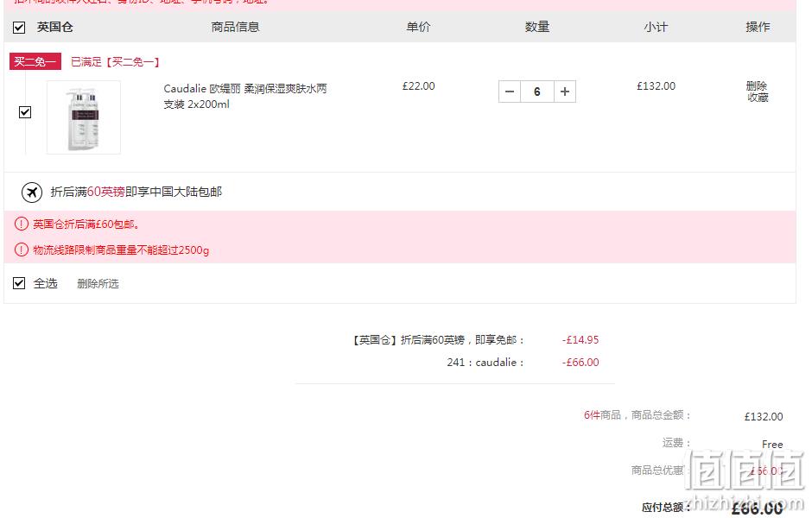
Task: Click the 【英国仓】折后满60英镑，即享免邮 label
Action: (438, 340)
